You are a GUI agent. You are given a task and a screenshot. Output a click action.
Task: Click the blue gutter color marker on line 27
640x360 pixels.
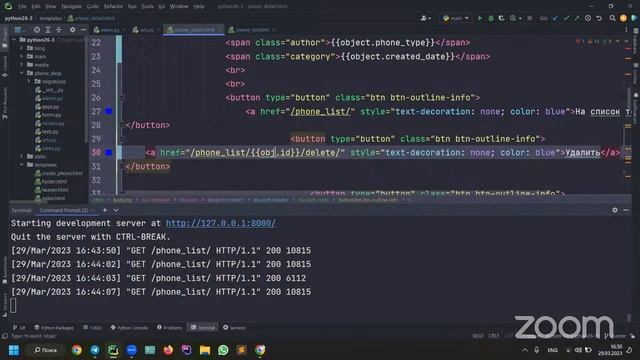click(x=109, y=111)
